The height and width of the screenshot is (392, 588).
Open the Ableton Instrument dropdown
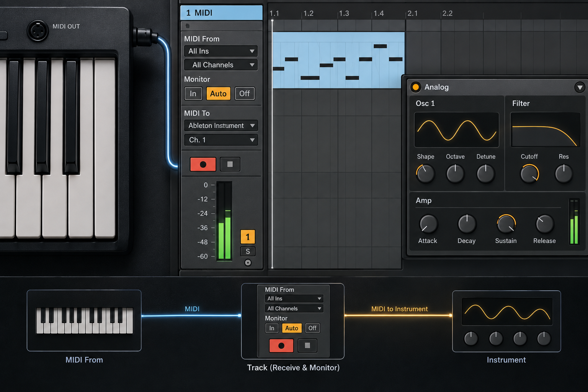[221, 126]
